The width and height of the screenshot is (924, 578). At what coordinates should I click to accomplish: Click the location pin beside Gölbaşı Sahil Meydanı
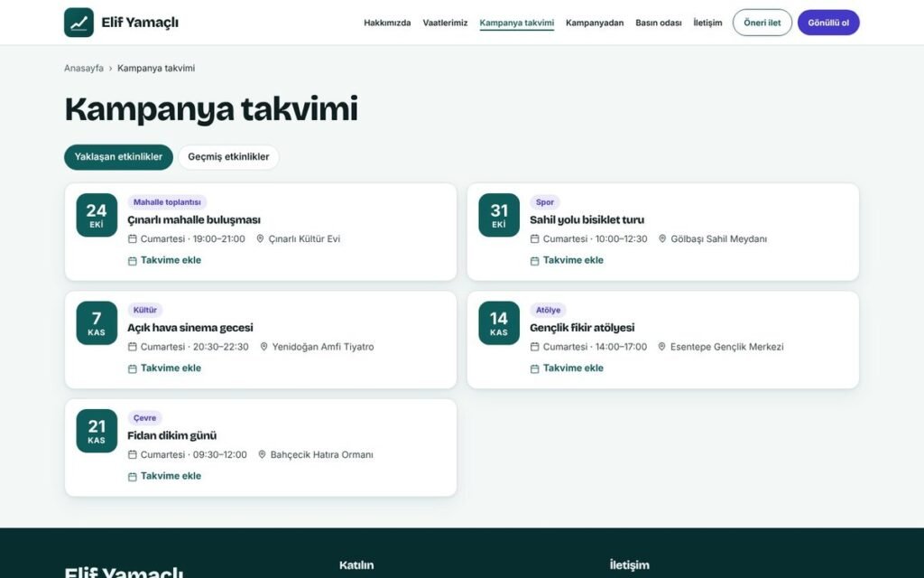pyautogui.click(x=662, y=238)
